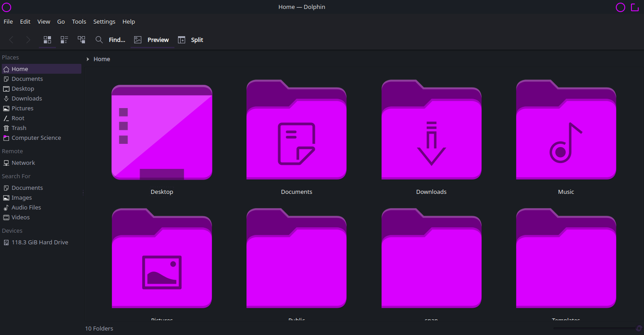The width and height of the screenshot is (644, 335).
Task: Click the Desktop folder name label
Action: click(x=162, y=192)
